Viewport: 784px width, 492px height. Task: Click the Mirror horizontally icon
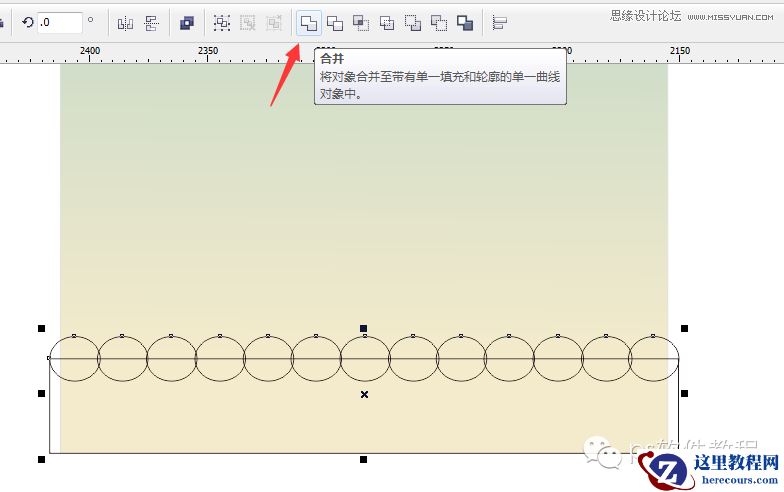[125, 23]
